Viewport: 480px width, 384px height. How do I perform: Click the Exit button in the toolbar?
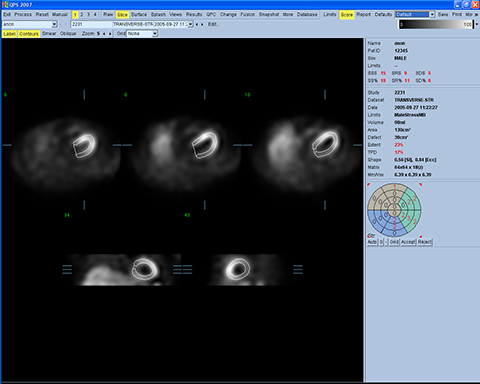coord(7,14)
